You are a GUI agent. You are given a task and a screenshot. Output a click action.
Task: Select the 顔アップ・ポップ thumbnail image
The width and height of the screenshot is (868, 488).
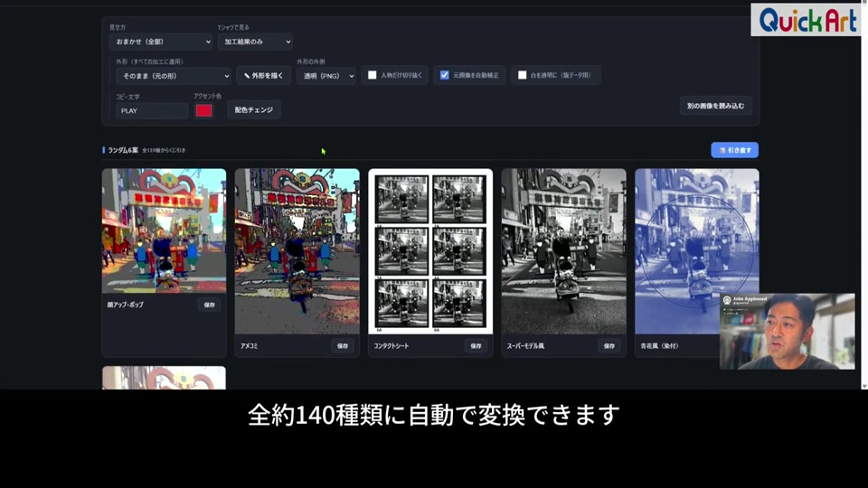click(164, 230)
